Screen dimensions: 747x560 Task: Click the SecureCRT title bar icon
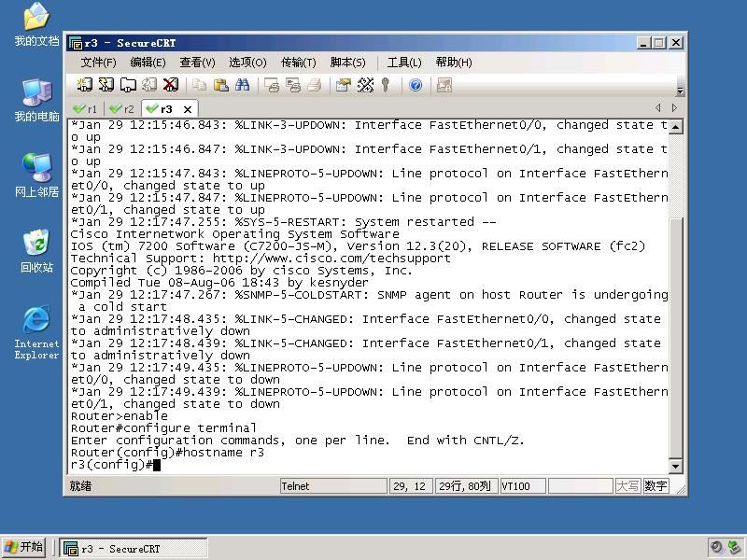76,43
